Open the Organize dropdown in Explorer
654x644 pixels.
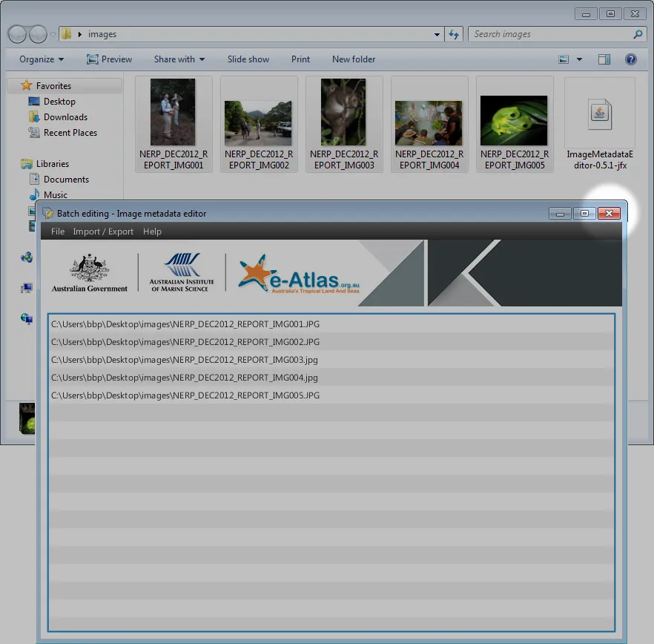42,59
